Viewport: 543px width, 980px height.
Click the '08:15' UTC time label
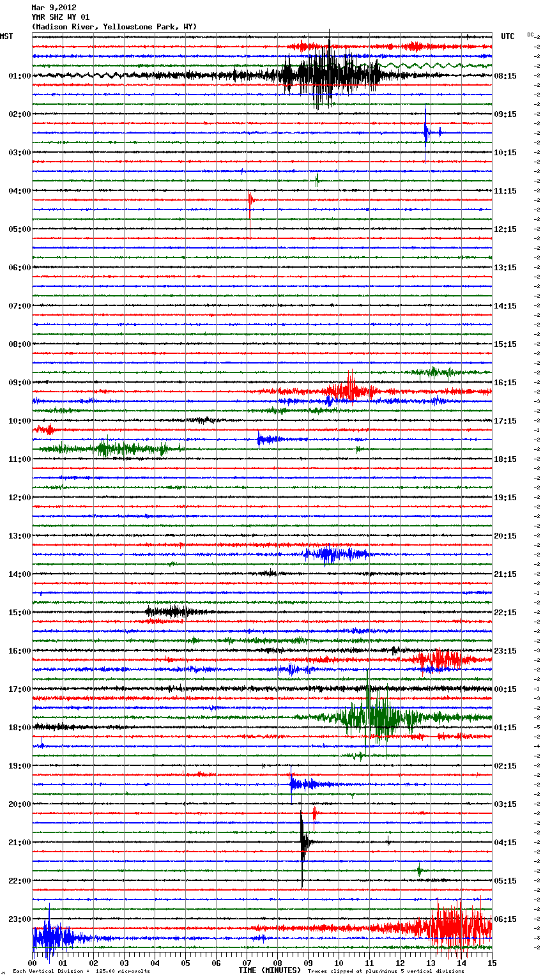505,76
